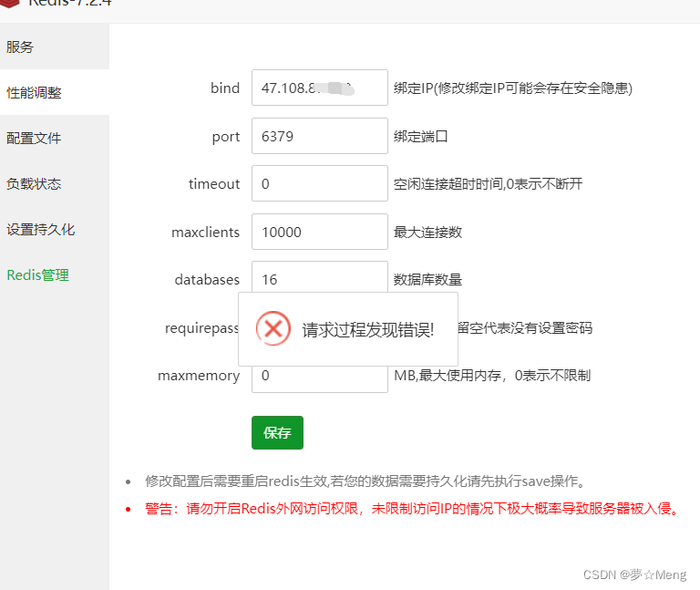Click the bind label

tap(225, 88)
